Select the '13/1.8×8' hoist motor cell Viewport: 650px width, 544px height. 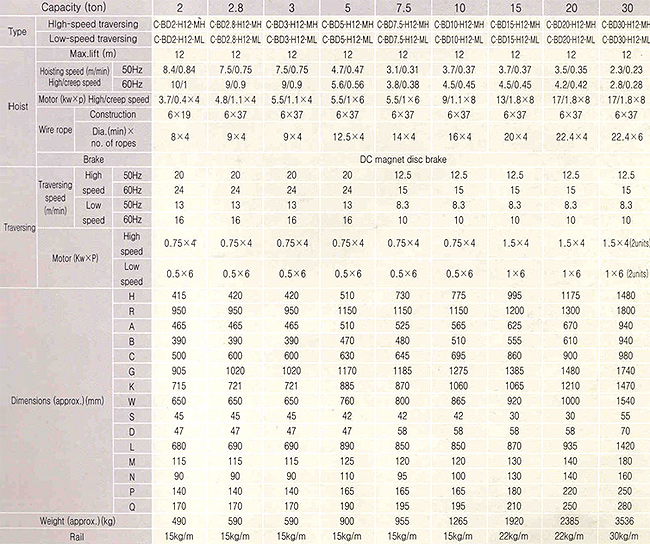(x=515, y=100)
